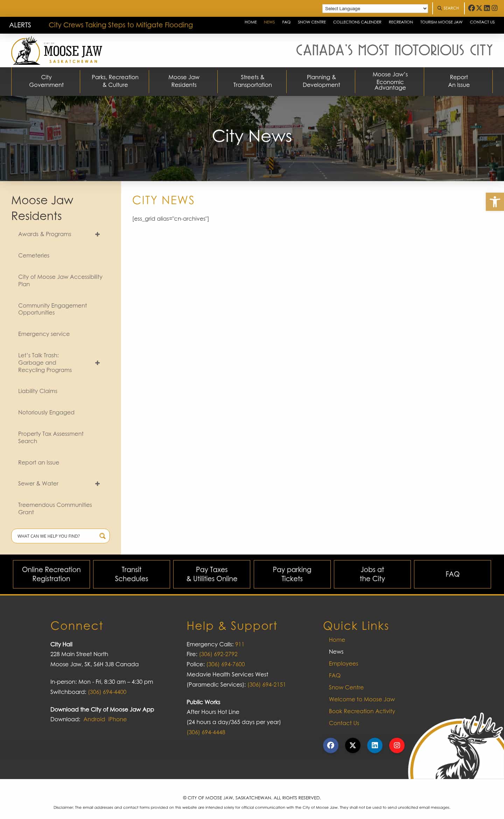The width and height of the screenshot is (504, 819).
Task: Open Welcome to Moose Jaw quick link
Action: pyautogui.click(x=362, y=699)
